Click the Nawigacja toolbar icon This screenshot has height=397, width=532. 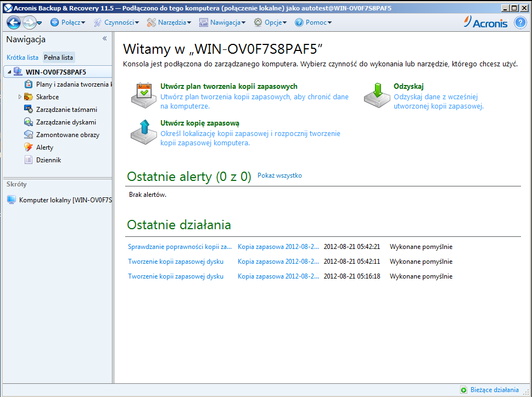[204, 22]
